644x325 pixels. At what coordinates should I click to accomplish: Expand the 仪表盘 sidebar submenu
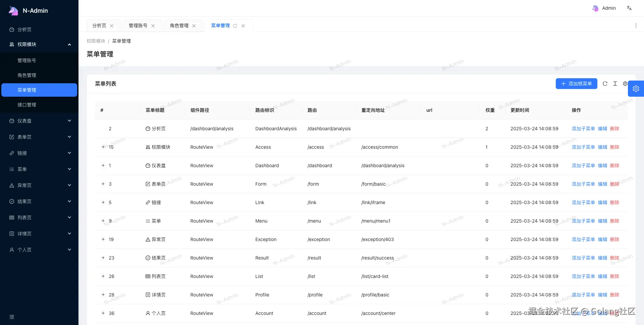click(x=69, y=121)
